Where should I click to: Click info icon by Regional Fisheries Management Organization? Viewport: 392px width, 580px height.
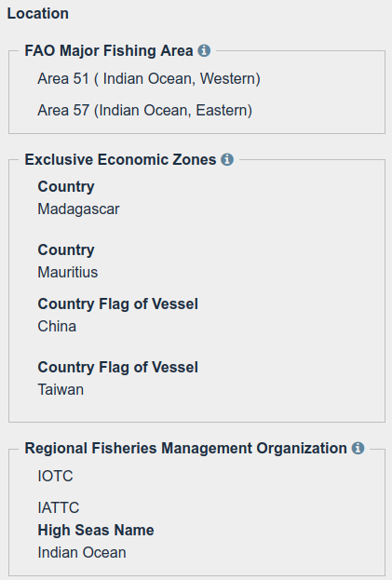(x=358, y=448)
